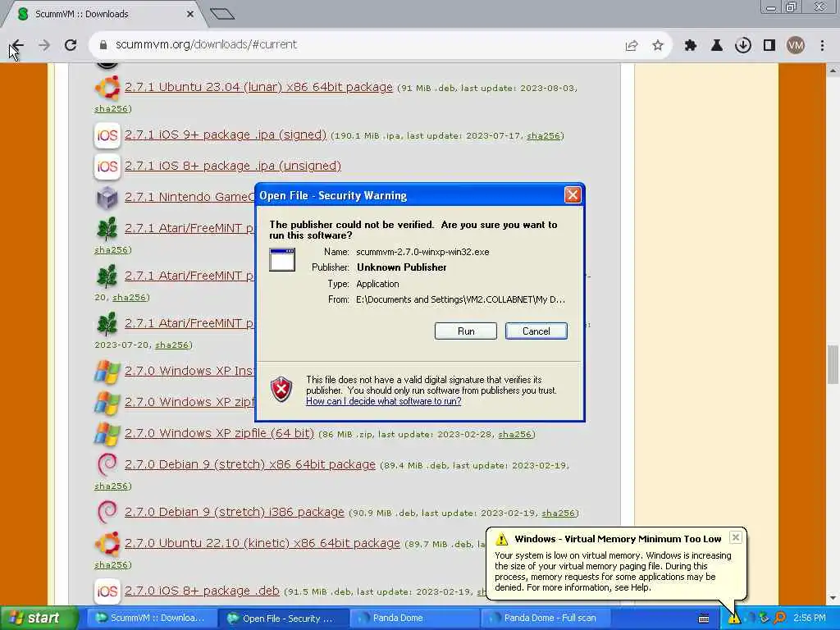This screenshot has width=840, height=630.
Task: Toggle the browser side panel icon
Action: coord(769,46)
